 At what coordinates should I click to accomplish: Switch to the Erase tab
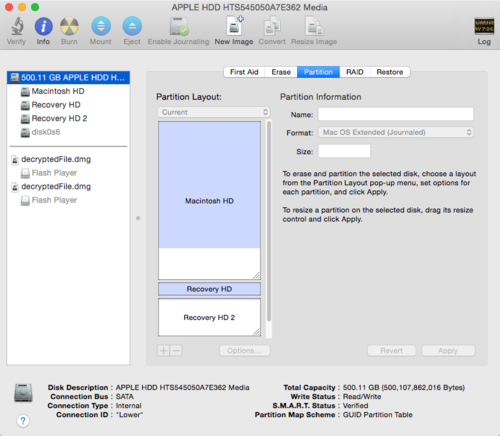coord(281,72)
